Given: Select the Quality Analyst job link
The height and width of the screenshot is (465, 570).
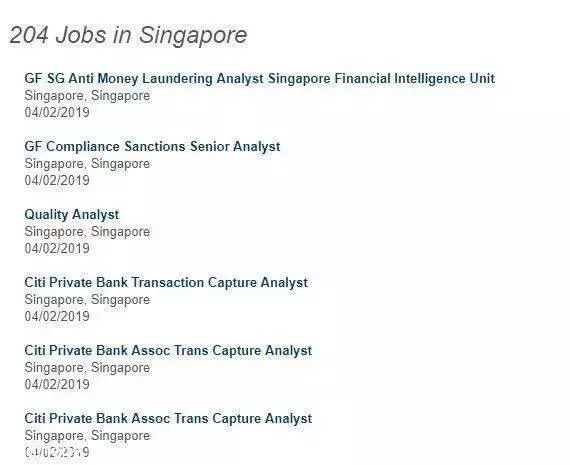Looking at the screenshot, I should coord(72,215).
